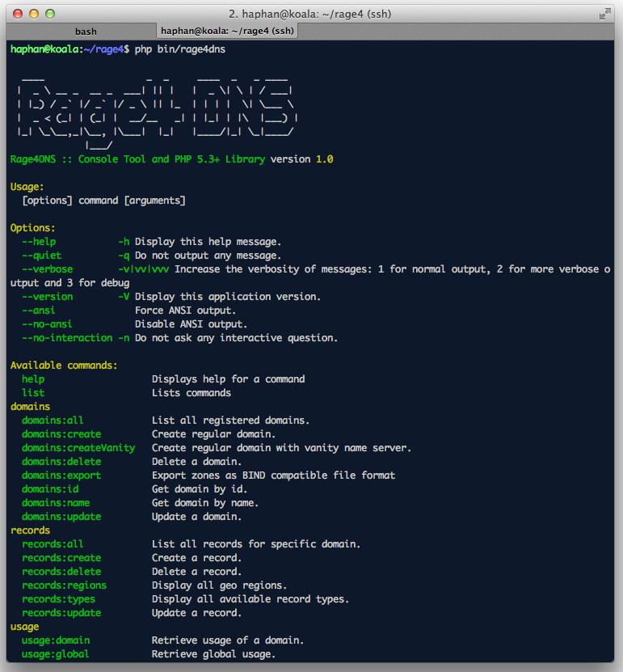Image resolution: width=623 pixels, height=672 pixels.
Task: Click 'List all registered domains.' description
Action: coord(231,420)
